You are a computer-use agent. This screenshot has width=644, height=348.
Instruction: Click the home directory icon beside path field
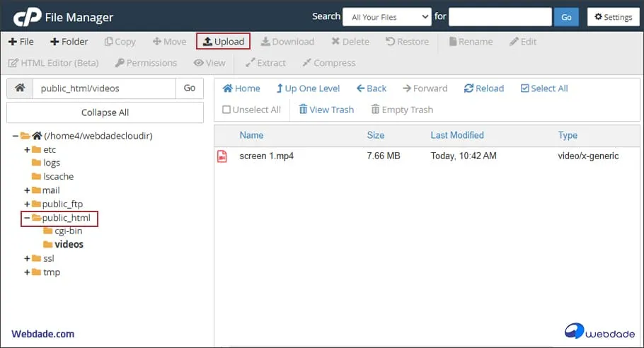[20, 88]
